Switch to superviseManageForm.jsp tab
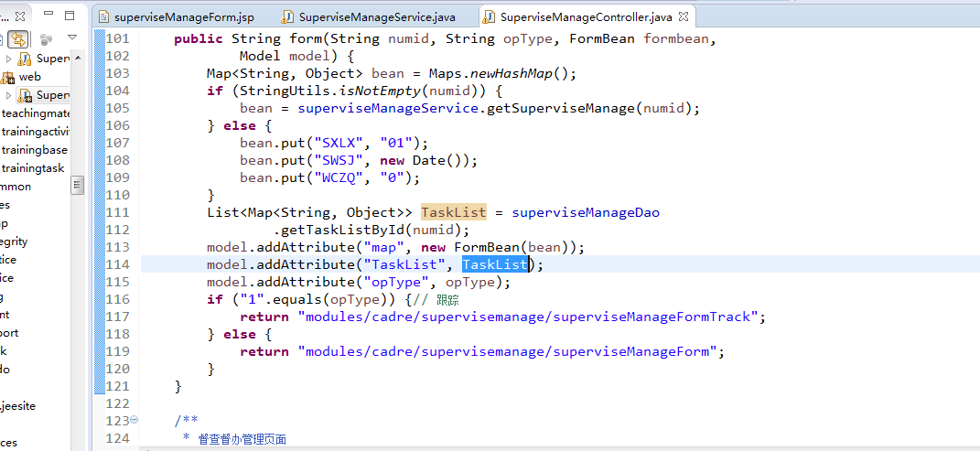The image size is (980, 451). pos(181,16)
